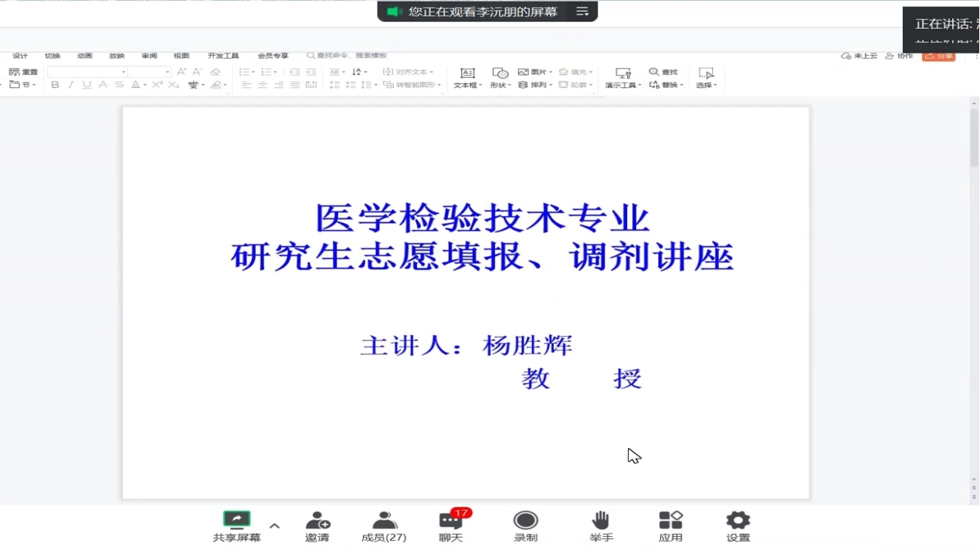Click the vertical scrollbar of the slide
The image size is (980, 553).
tap(974, 139)
